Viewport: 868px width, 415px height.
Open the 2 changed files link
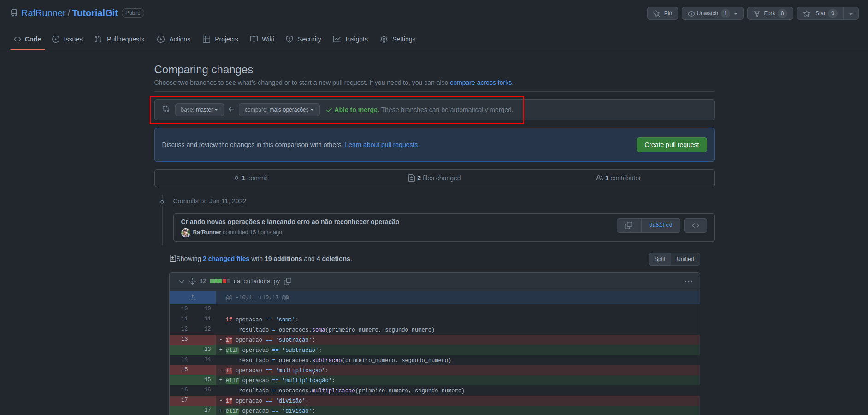(x=226, y=259)
